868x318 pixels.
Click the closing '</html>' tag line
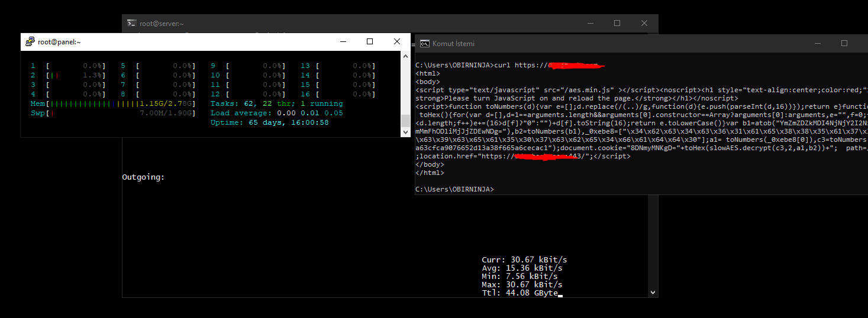pyautogui.click(x=430, y=173)
